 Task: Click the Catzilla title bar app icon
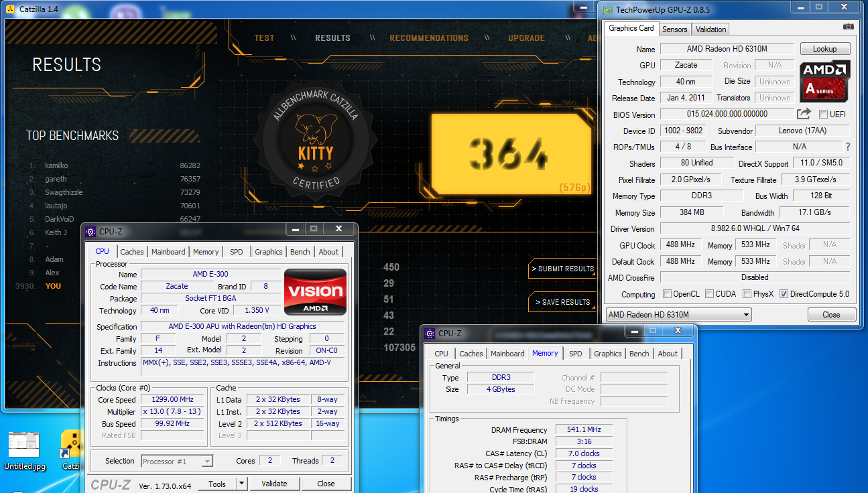click(x=10, y=9)
